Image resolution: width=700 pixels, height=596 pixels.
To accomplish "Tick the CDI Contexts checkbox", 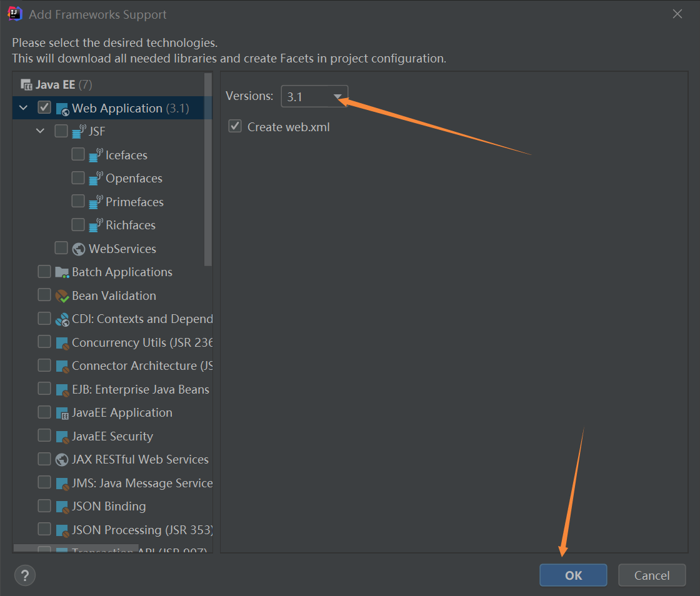I will click(44, 318).
